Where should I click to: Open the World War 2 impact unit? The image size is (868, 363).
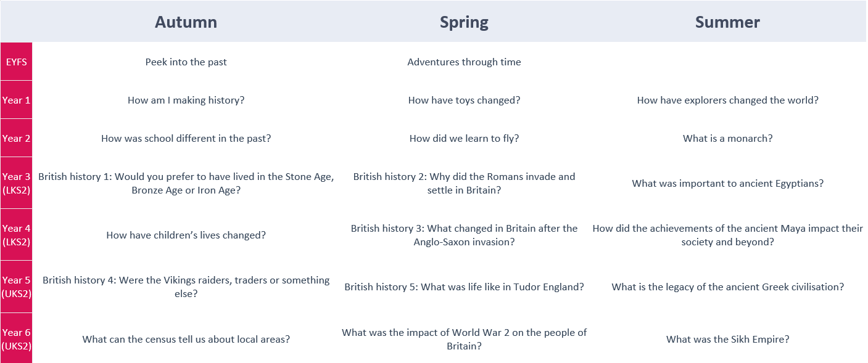pyautogui.click(x=464, y=339)
